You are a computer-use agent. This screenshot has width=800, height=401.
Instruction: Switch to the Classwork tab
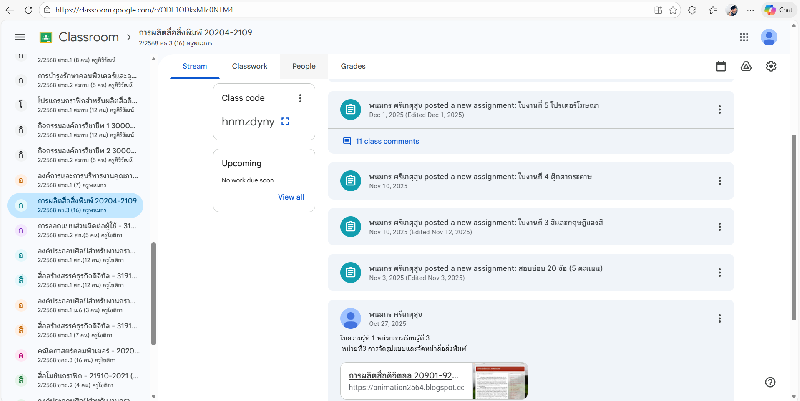pos(249,66)
